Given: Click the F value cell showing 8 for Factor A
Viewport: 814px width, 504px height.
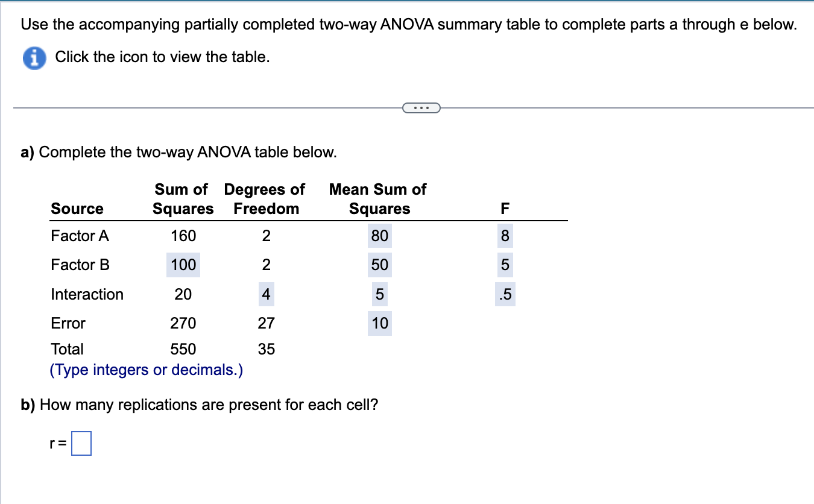Looking at the screenshot, I should click(504, 236).
